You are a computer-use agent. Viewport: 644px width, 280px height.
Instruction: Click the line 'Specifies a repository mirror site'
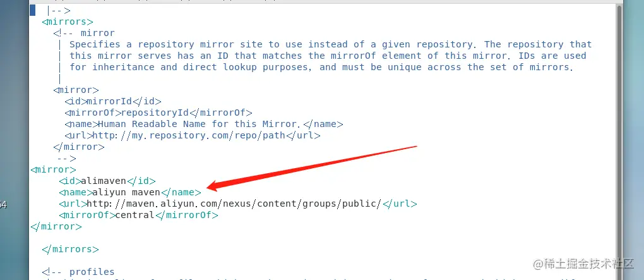(x=331, y=44)
